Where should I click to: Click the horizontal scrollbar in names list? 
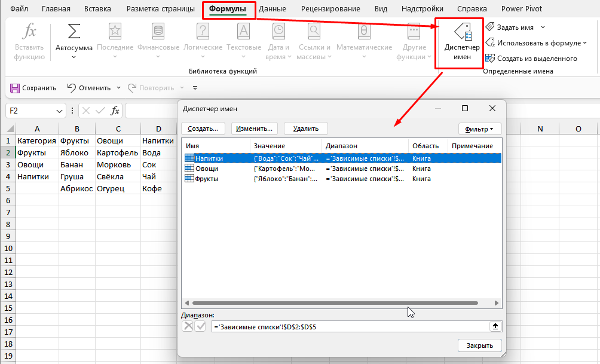[x=335, y=304]
